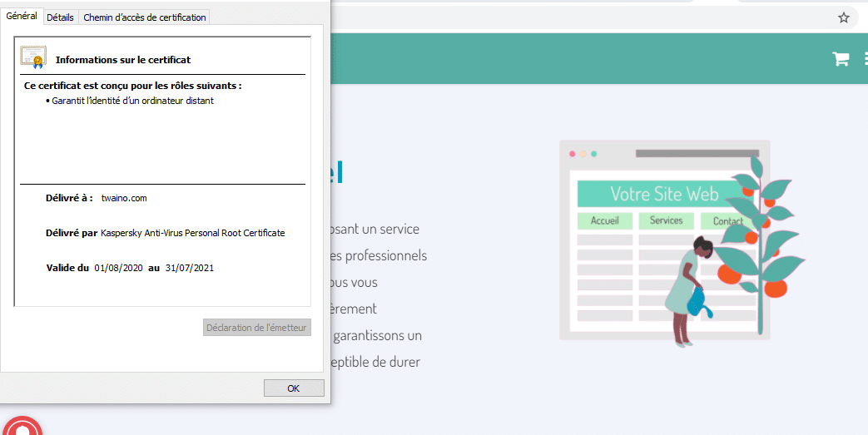Bookmark page with star icon
868x435 pixels.
click(843, 17)
